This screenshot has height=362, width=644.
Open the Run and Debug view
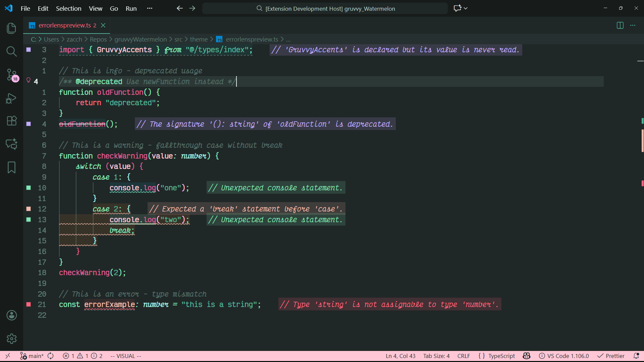(x=11, y=98)
